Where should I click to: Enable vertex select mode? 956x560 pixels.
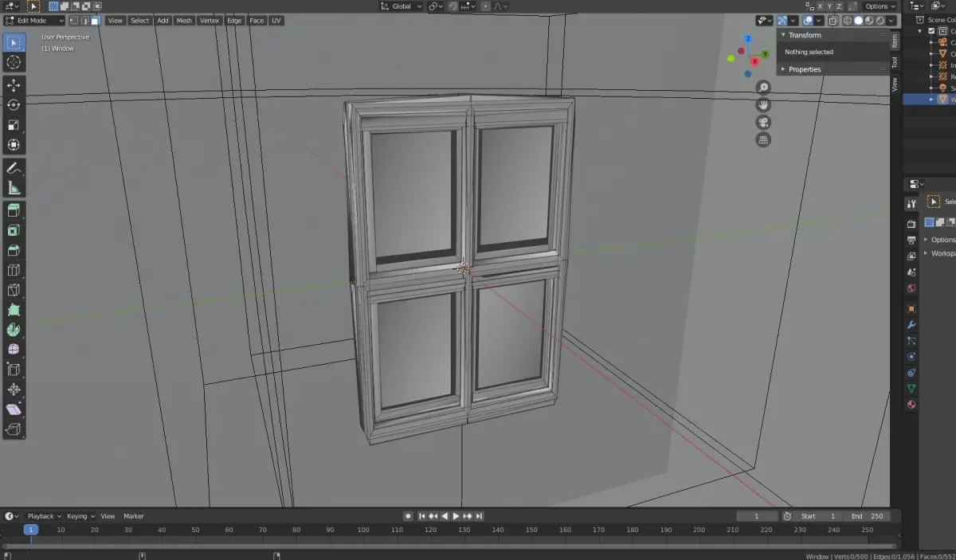[74, 21]
